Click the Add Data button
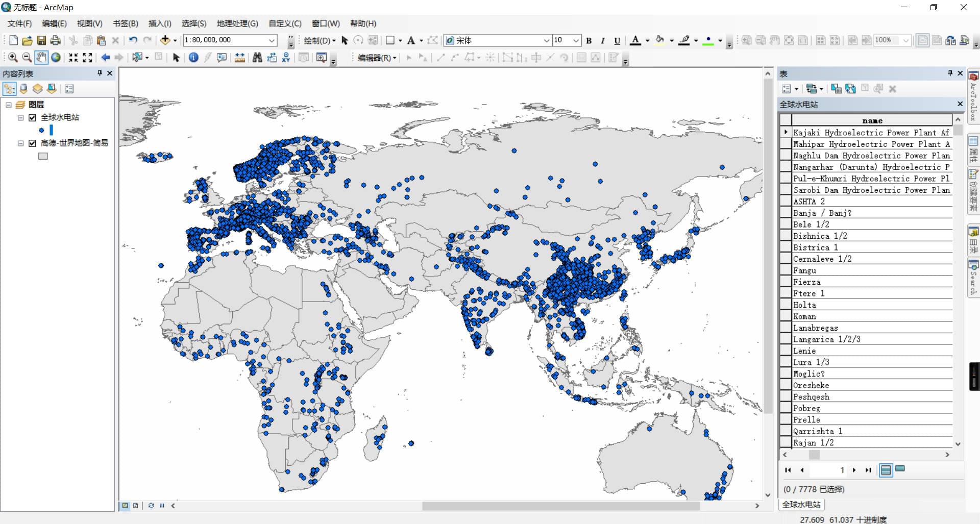This screenshot has height=524, width=980. [x=165, y=40]
